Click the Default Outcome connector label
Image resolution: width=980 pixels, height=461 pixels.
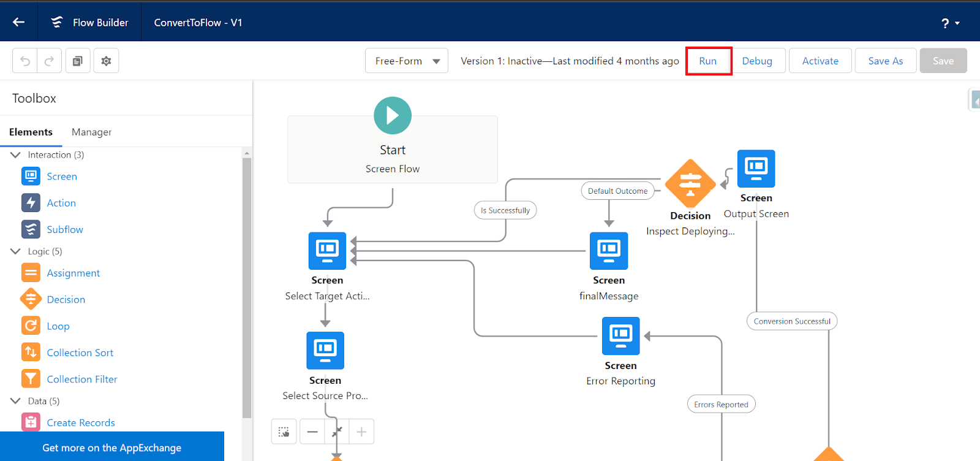(x=617, y=191)
